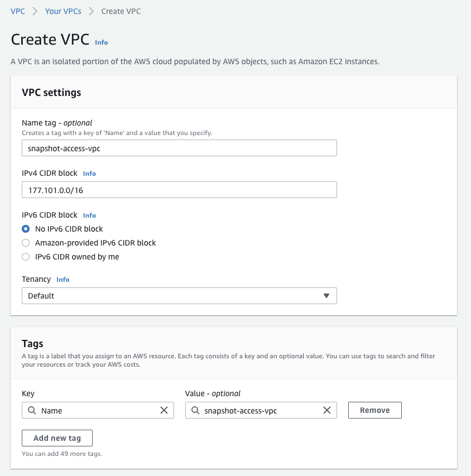Click the Info icon next to Tenancy

tap(63, 279)
